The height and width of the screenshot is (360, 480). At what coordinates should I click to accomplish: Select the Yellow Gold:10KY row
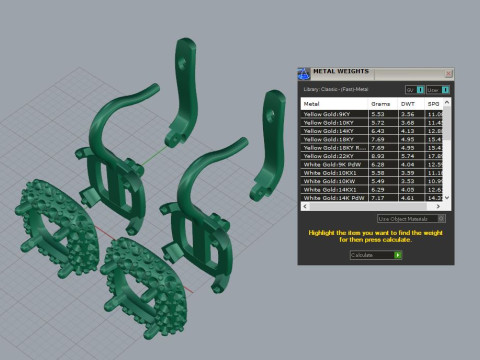point(372,123)
